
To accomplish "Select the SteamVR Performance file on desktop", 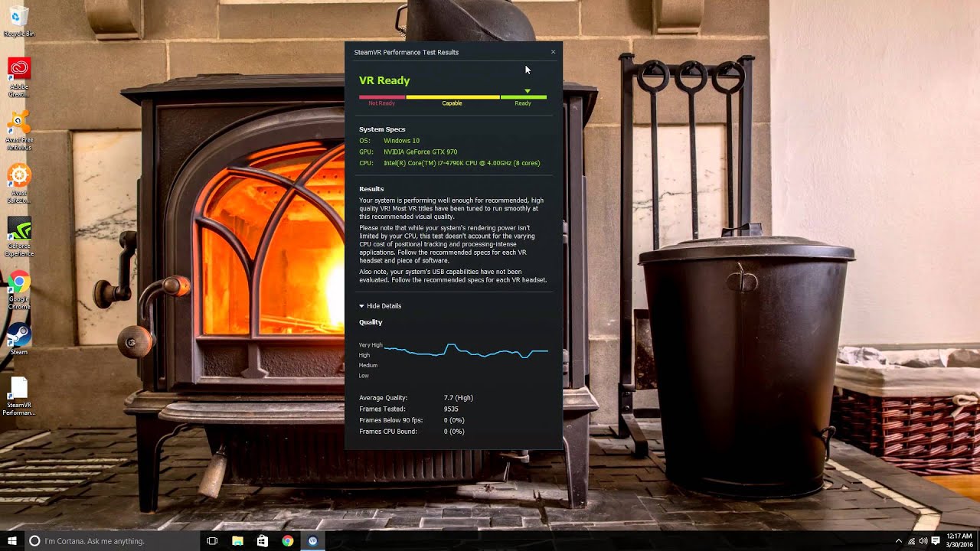I will (19, 396).
